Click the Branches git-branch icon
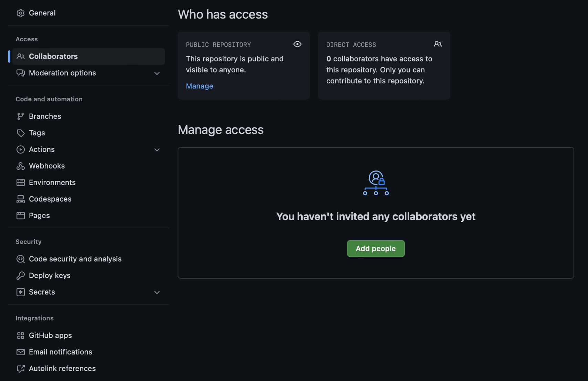Image resolution: width=588 pixels, height=381 pixels. (x=21, y=116)
